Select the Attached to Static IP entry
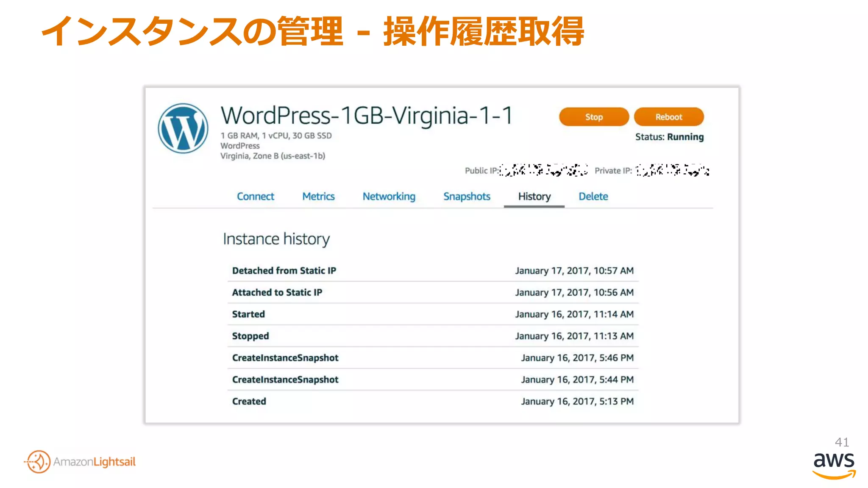 click(277, 292)
